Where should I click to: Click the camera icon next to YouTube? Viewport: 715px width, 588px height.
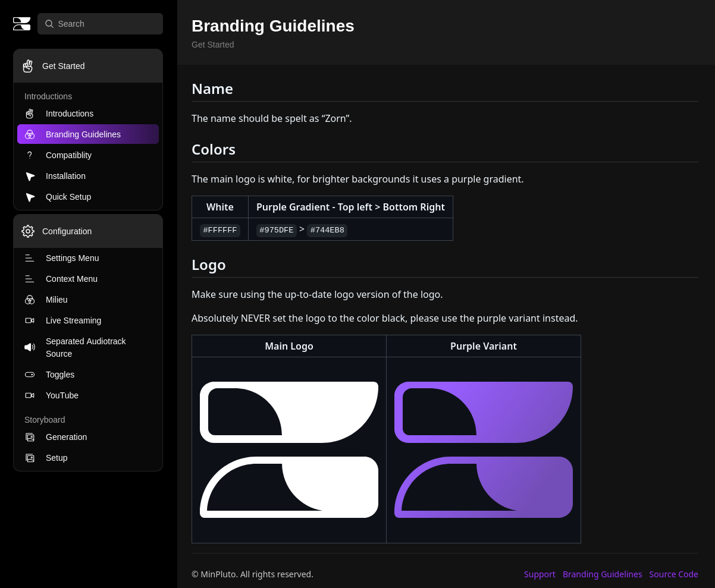(30, 395)
